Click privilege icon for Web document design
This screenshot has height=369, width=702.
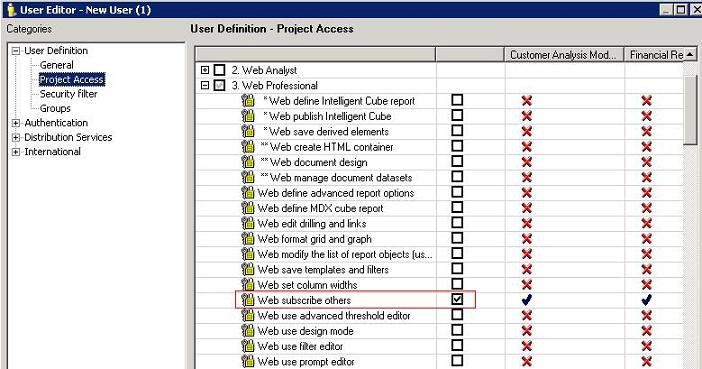point(248,162)
